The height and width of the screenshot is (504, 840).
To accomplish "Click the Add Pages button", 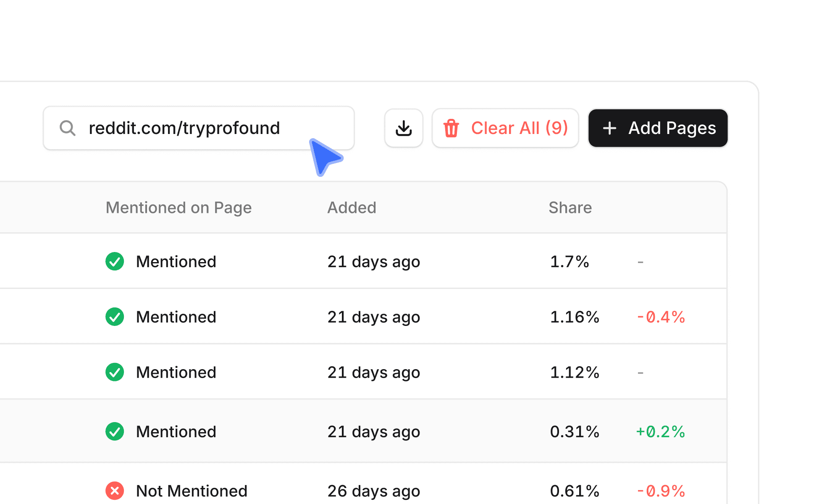I will [x=658, y=128].
